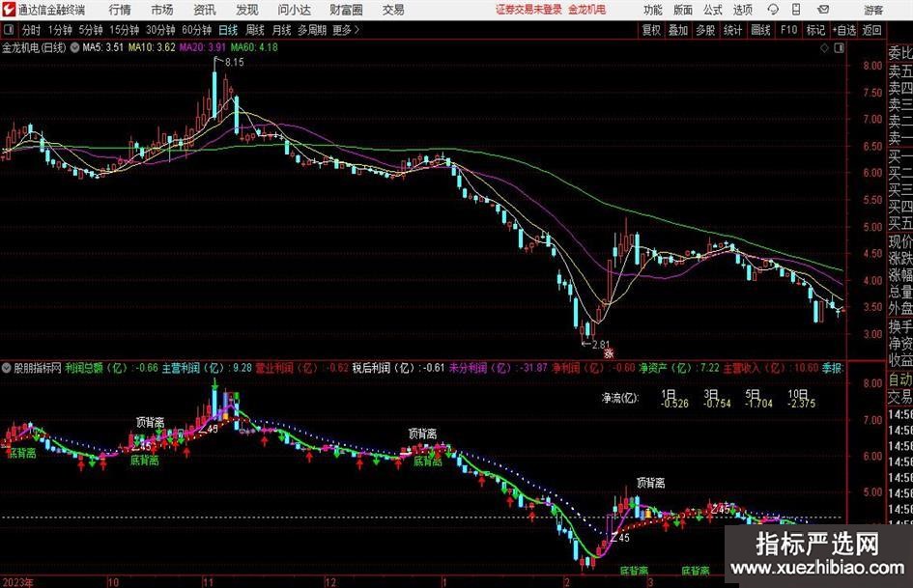913x588 pixels.
Task: Click the 多股 multi-stock button
Action: click(705, 30)
